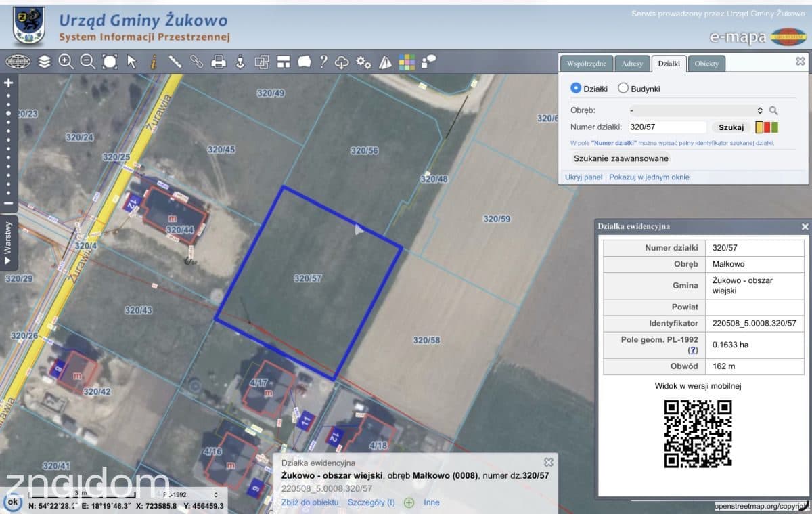Select the measure distance tool

(175, 62)
